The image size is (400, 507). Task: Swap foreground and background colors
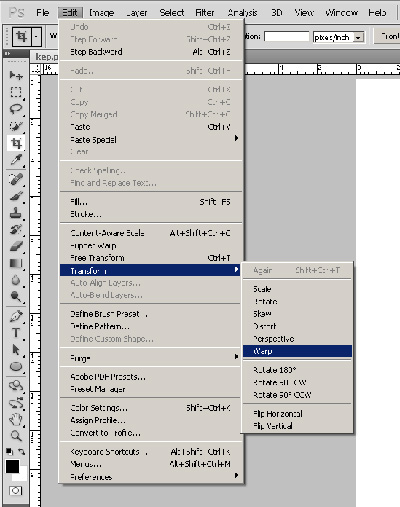[22, 452]
